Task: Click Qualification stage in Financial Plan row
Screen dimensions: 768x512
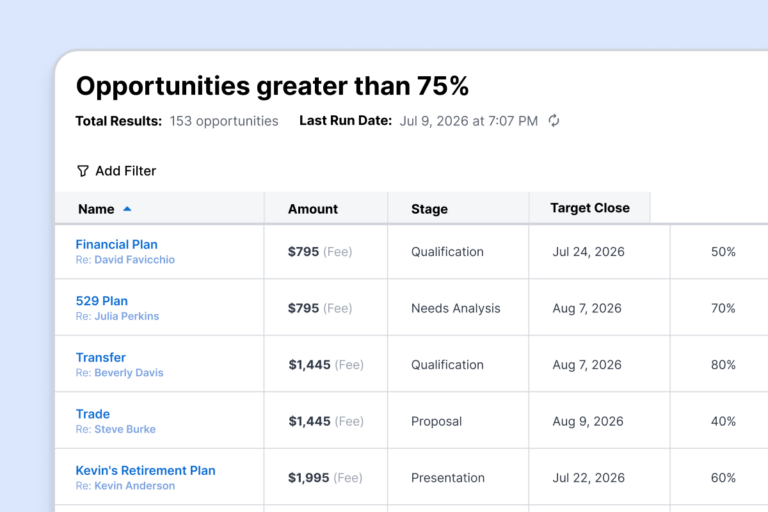Action: (x=447, y=252)
